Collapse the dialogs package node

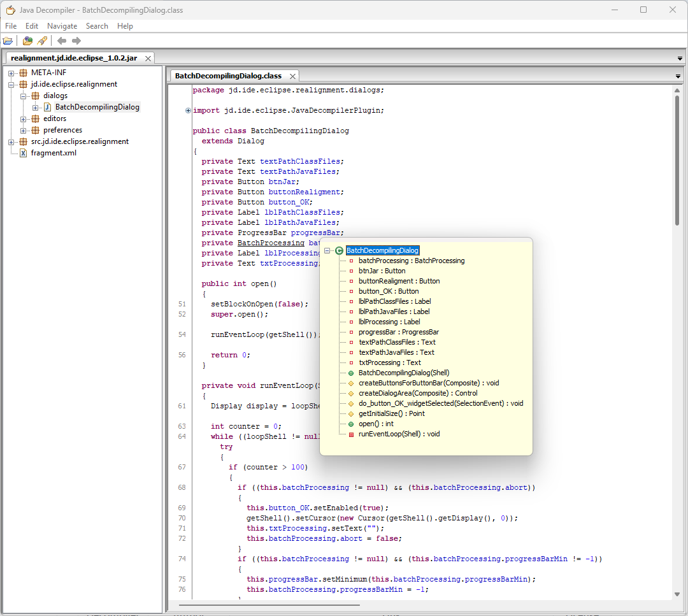tap(24, 96)
